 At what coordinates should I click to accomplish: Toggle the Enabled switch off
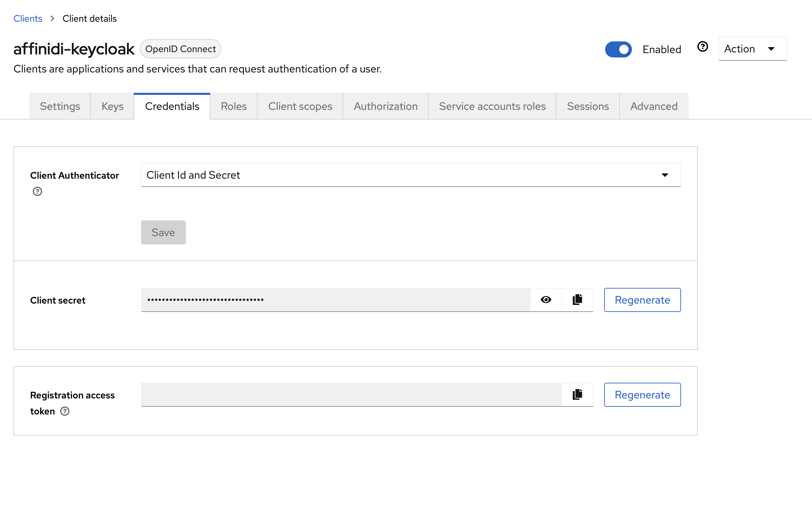point(618,49)
